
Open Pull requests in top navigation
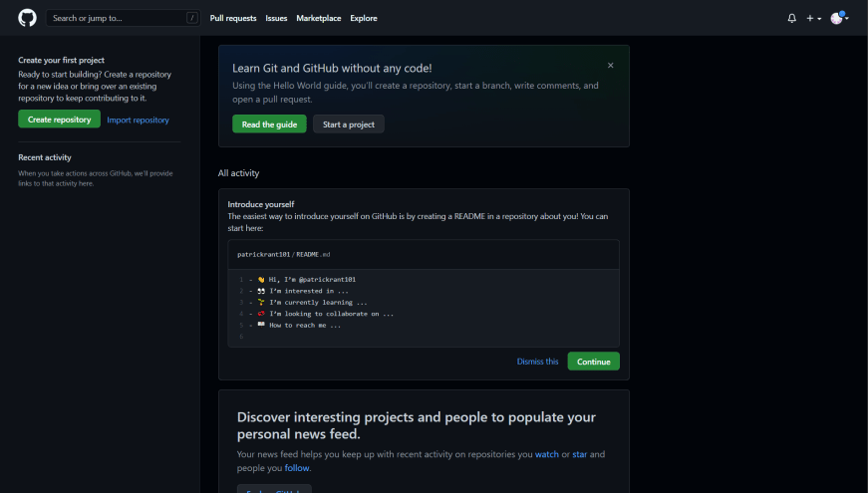tap(233, 18)
